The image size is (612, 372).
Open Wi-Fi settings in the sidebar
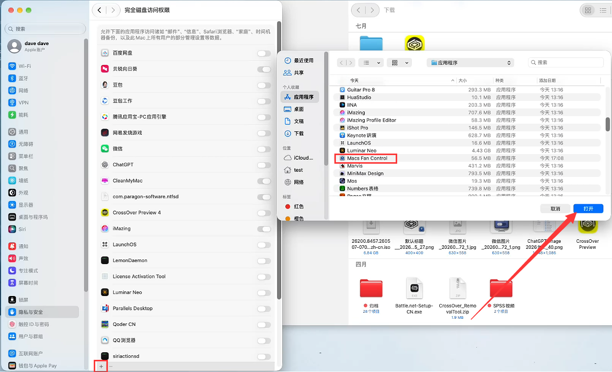click(20, 66)
